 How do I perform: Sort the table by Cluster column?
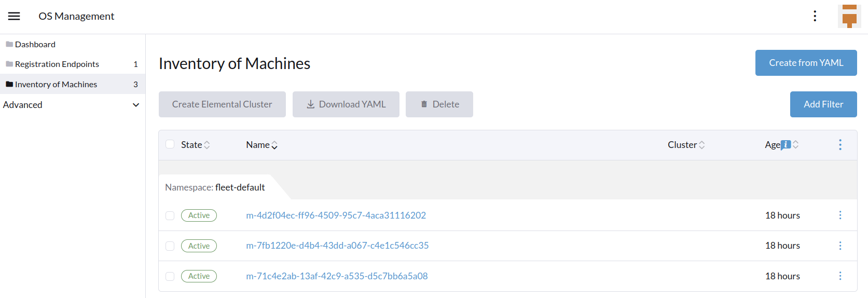[x=686, y=145]
